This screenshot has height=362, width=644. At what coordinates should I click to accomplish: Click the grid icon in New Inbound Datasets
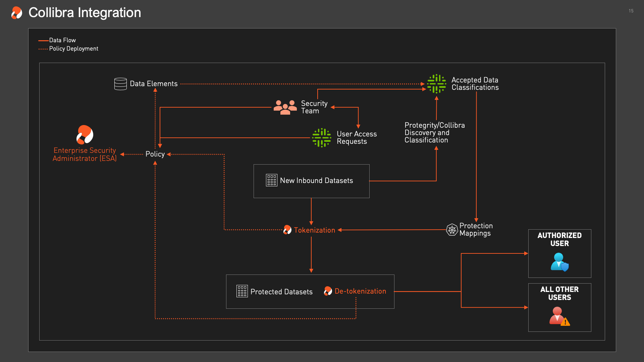(x=271, y=180)
